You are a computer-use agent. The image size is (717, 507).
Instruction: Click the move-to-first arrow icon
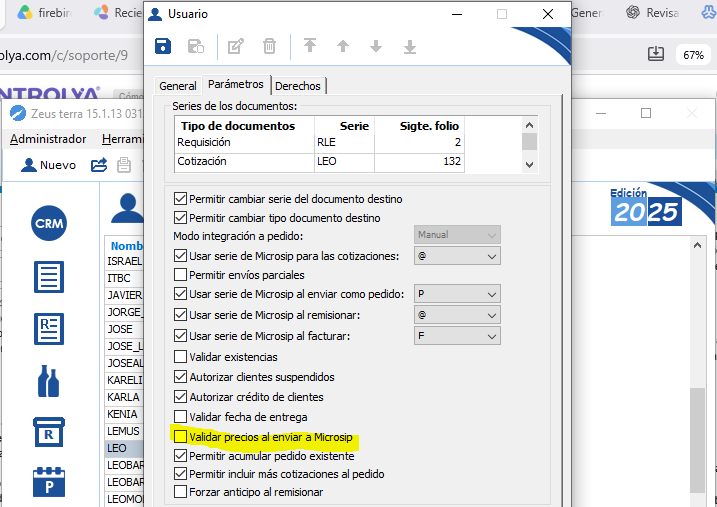(310, 46)
